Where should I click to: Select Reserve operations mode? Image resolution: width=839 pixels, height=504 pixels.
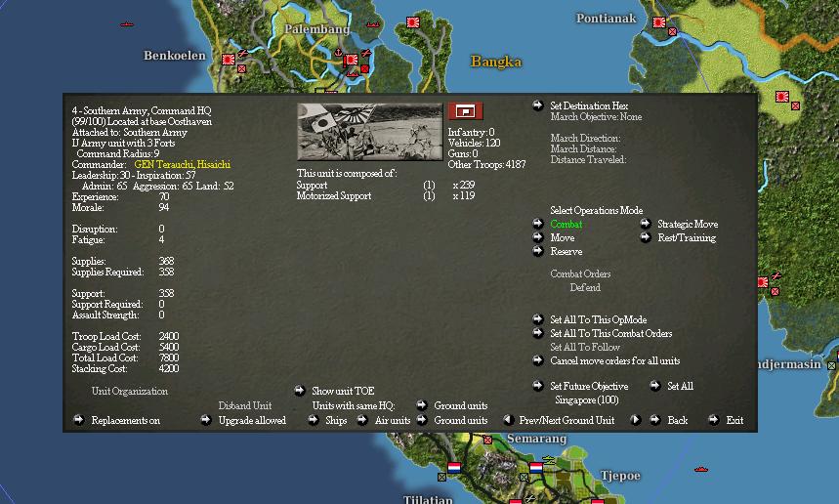pyautogui.click(x=538, y=251)
